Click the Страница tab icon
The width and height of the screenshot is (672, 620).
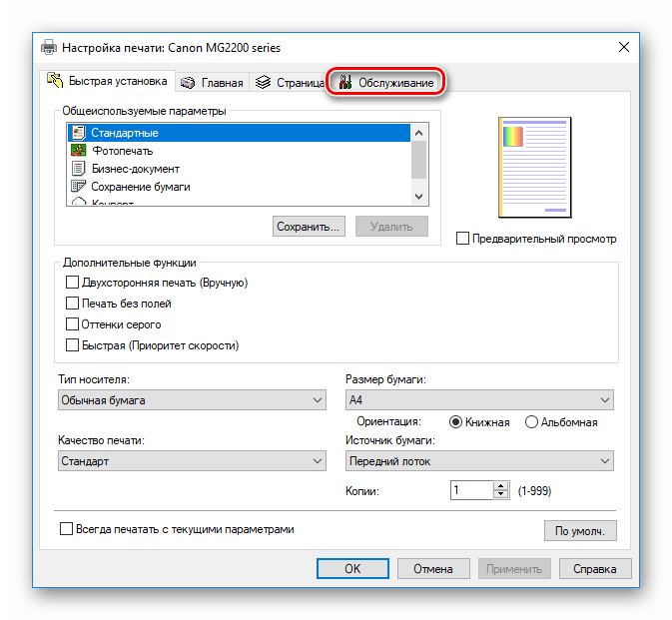[263, 83]
